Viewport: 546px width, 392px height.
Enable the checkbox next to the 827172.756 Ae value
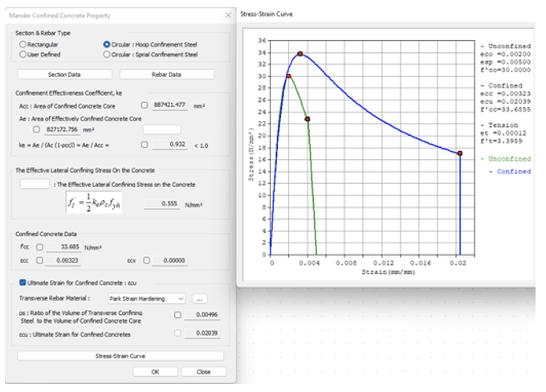tap(36, 129)
